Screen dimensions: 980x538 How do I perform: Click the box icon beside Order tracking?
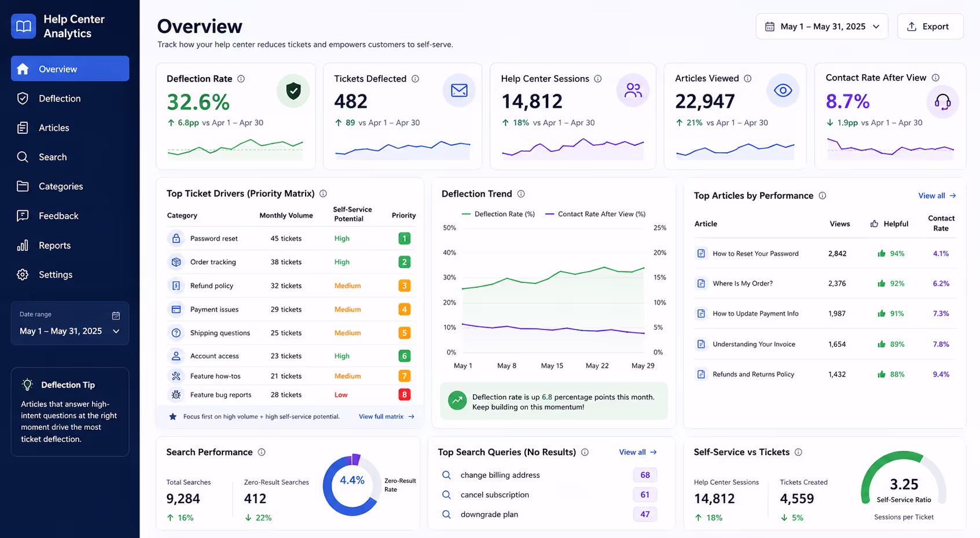click(176, 262)
